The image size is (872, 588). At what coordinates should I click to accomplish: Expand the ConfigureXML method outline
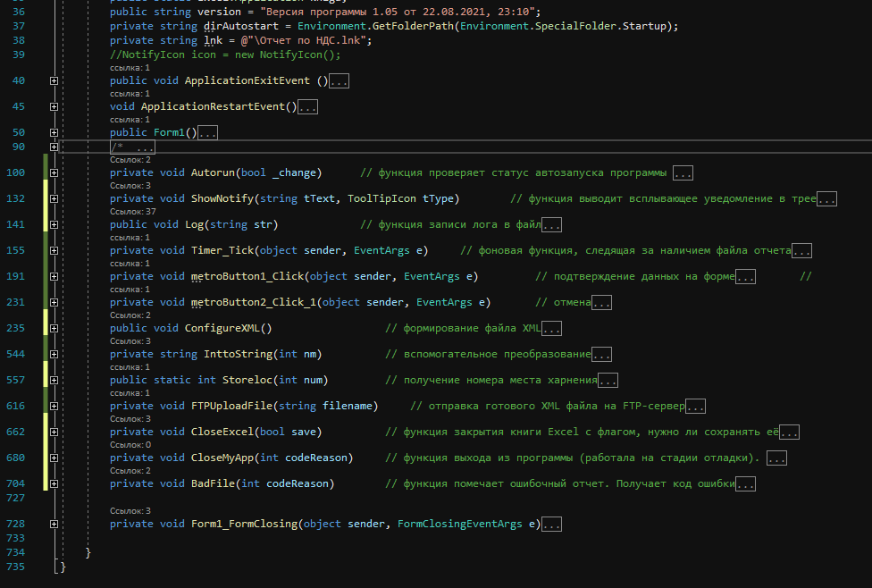(x=54, y=328)
